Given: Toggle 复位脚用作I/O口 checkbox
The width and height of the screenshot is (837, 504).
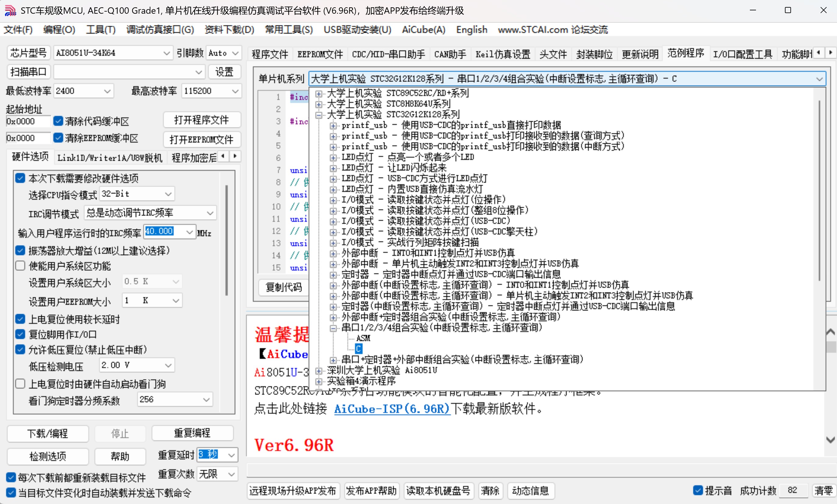Looking at the screenshot, I should tap(20, 334).
